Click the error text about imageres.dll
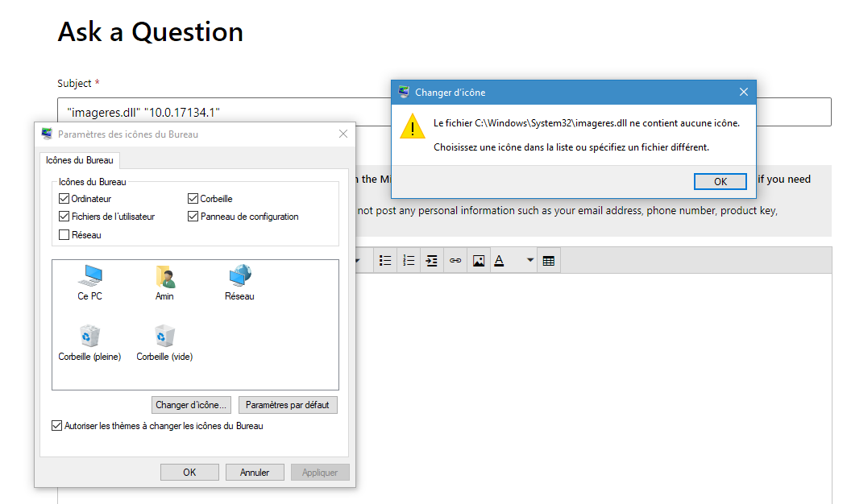Image resolution: width=847 pixels, height=504 pixels. point(586,123)
